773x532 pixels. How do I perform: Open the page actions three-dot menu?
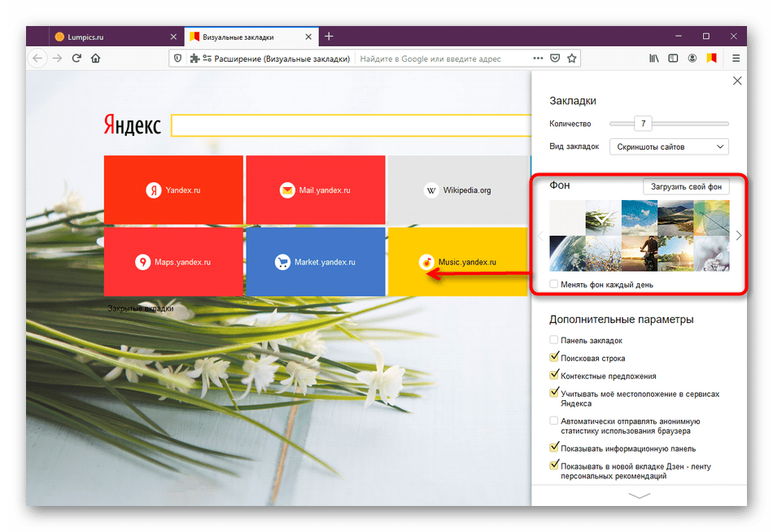538,59
